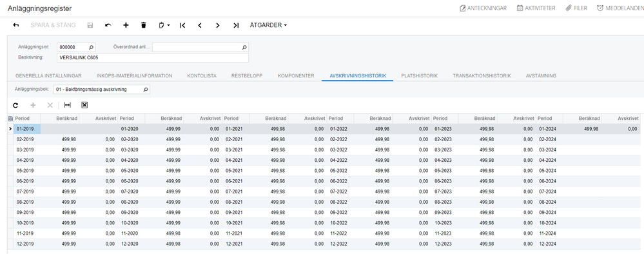Screen dimensions: 644x254
Task: Open FILER attachments
Action: click(576, 8)
